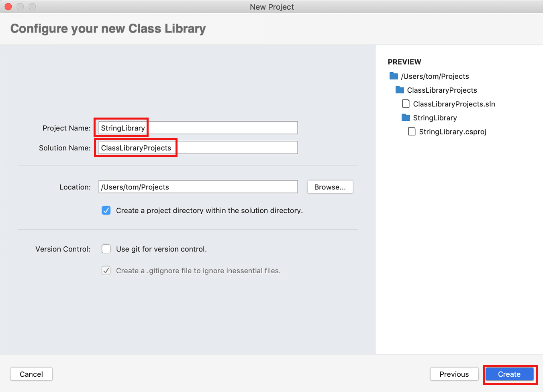Click the StringLibrary folder icon in preview
The image size is (543, 392).
[405, 118]
